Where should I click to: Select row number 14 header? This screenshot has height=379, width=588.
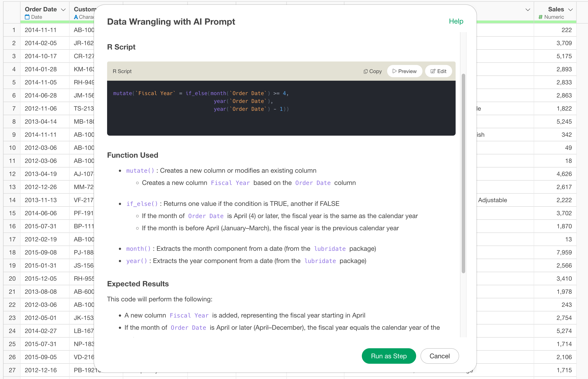click(12, 200)
